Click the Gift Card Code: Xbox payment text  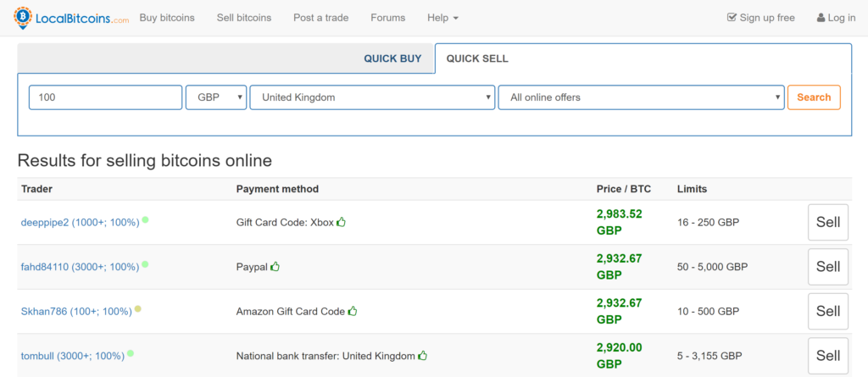click(x=285, y=223)
